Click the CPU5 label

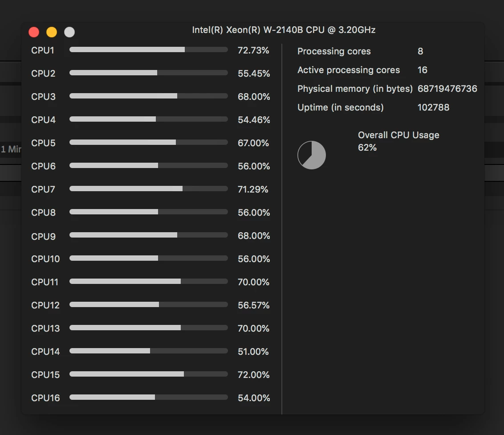[x=43, y=143]
